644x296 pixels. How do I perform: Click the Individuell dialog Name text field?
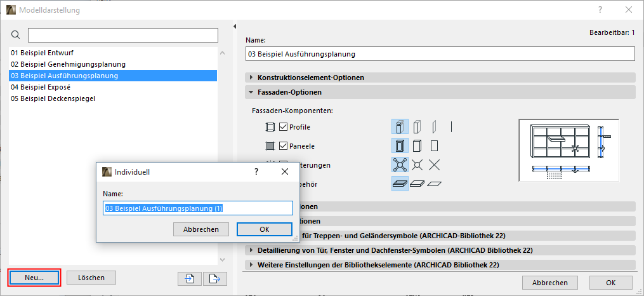click(x=197, y=208)
